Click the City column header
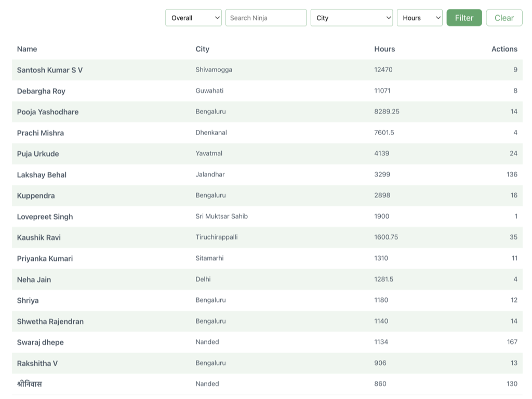 click(202, 49)
